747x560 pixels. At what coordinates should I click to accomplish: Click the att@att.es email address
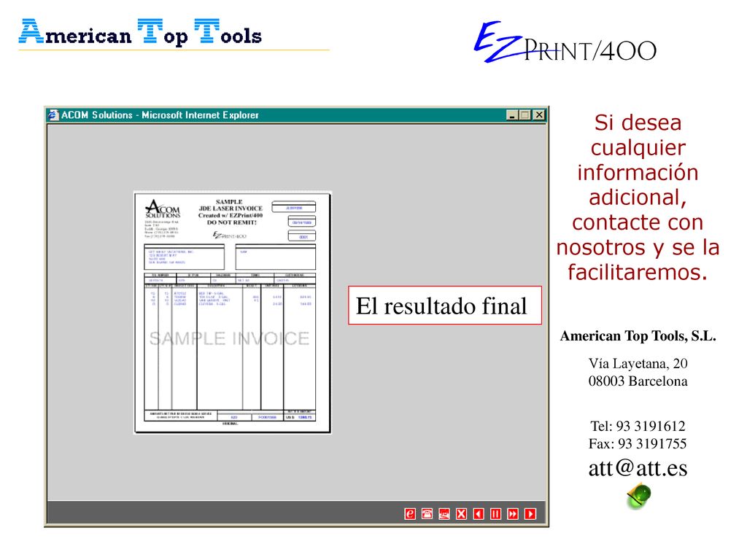[638, 467]
